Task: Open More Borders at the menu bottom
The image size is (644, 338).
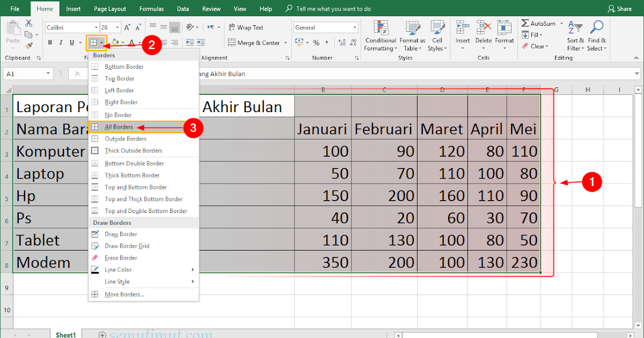Action: [x=123, y=294]
